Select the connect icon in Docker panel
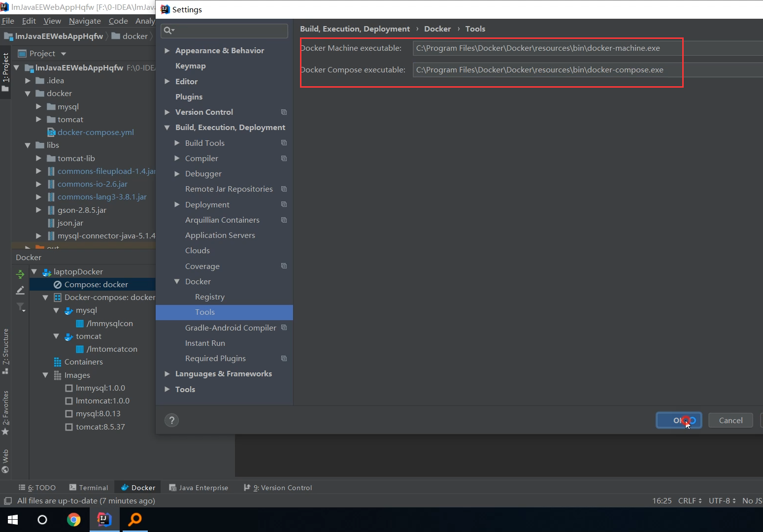 click(20, 274)
